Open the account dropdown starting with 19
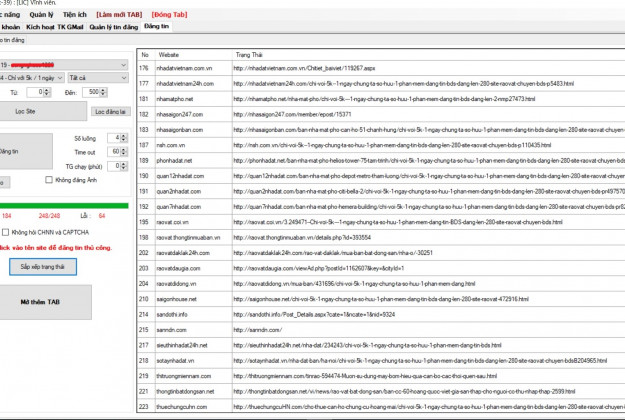The image size is (625, 420). [64, 65]
